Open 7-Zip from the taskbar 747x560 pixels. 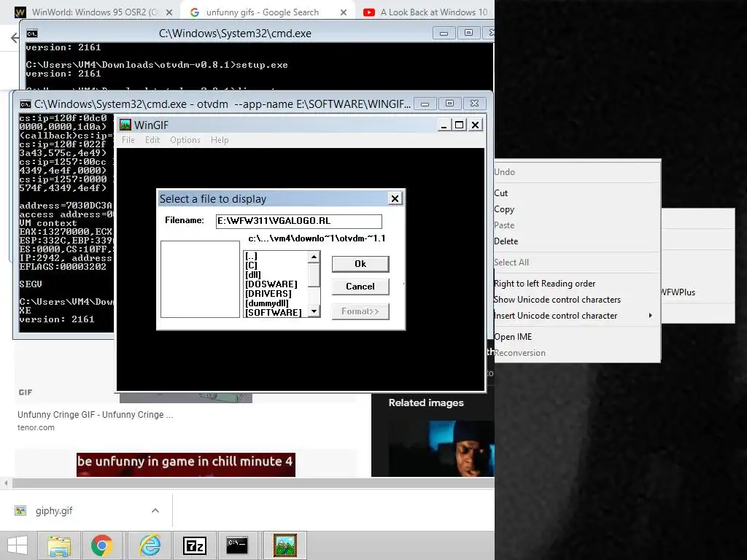[194, 545]
